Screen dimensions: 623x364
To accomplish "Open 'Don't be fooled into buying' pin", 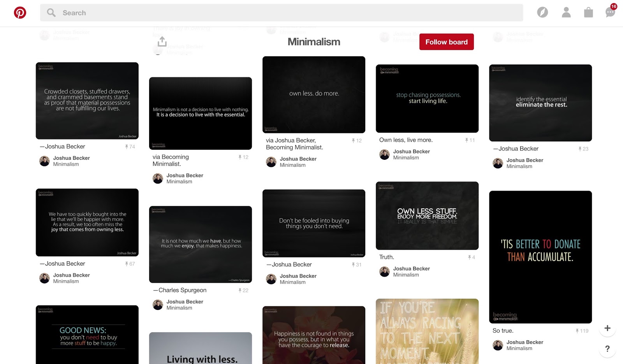I will [x=314, y=223].
